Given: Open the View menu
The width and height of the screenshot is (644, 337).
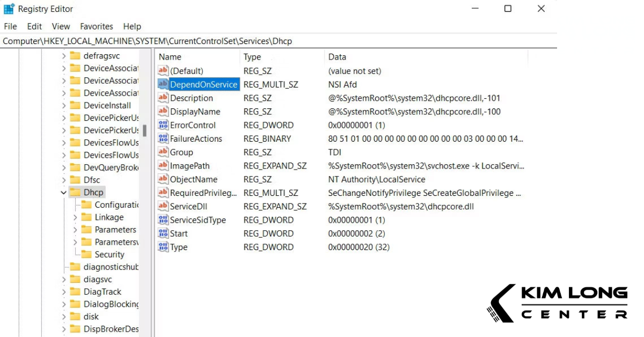Looking at the screenshot, I should coord(61,26).
